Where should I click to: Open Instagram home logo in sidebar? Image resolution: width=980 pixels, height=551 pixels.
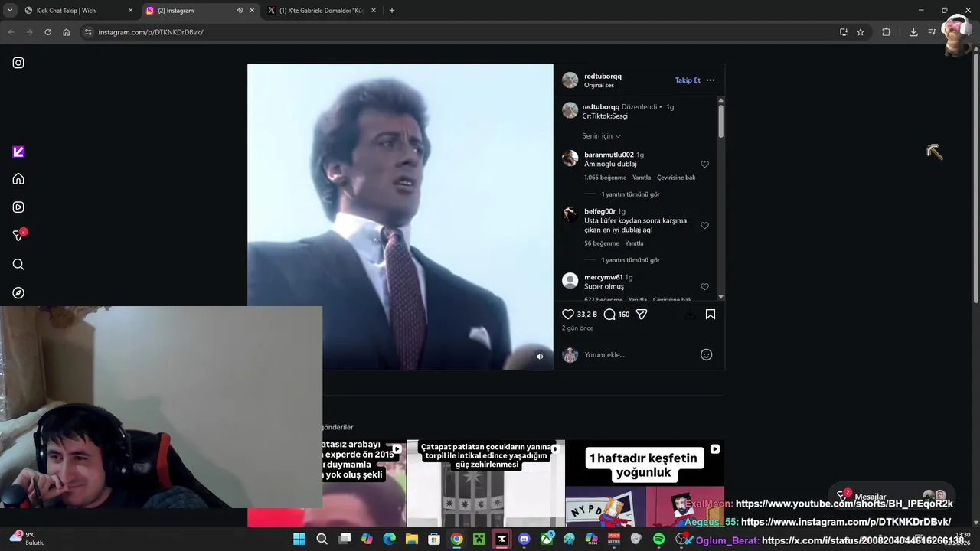(x=18, y=63)
